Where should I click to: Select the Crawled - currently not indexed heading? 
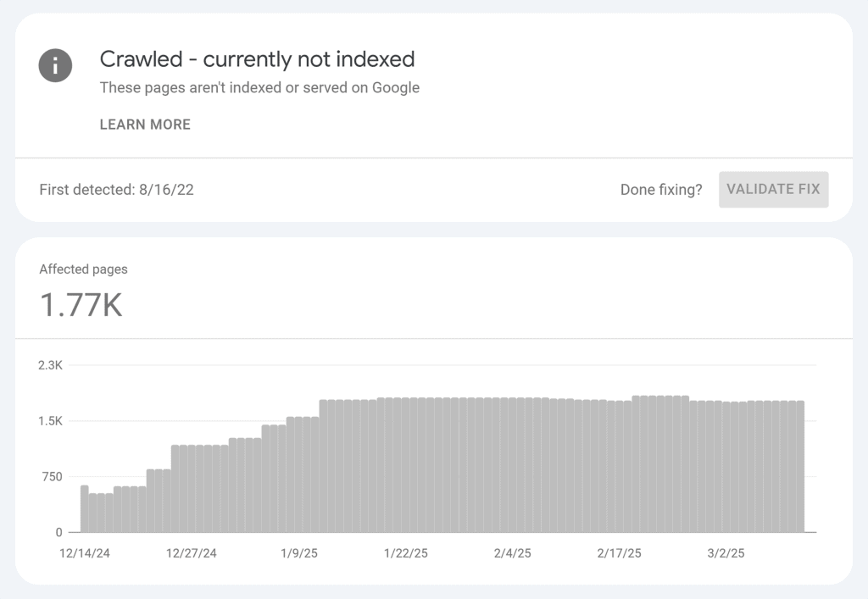pyautogui.click(x=257, y=59)
